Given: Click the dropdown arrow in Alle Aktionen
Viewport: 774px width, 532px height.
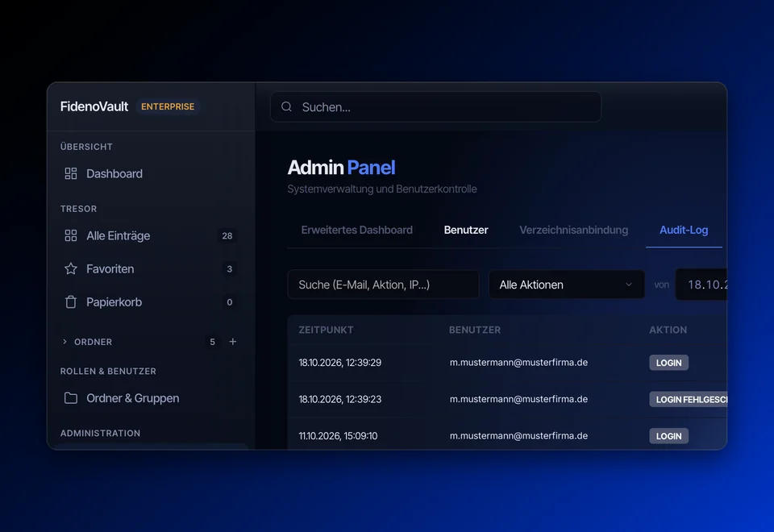Looking at the screenshot, I should tap(628, 285).
